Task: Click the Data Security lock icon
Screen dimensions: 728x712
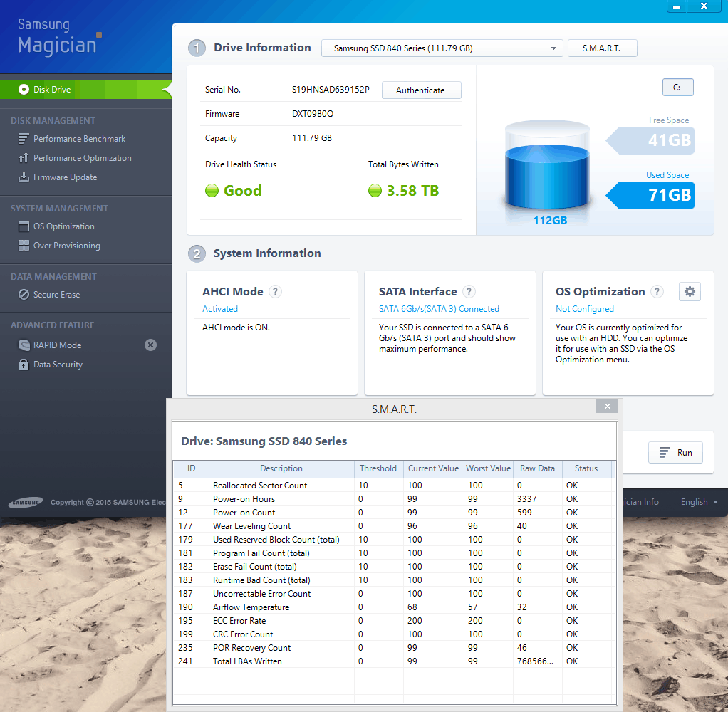Action: (x=24, y=365)
